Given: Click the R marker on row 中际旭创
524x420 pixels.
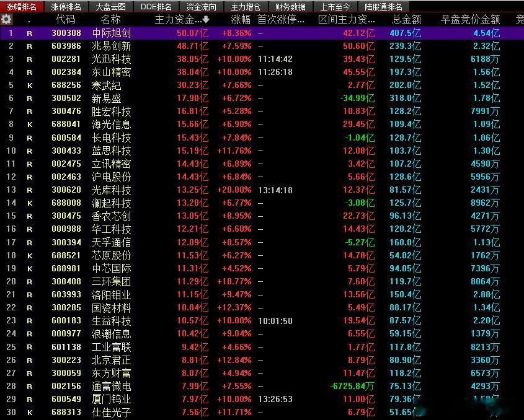Looking at the screenshot, I should point(30,33).
